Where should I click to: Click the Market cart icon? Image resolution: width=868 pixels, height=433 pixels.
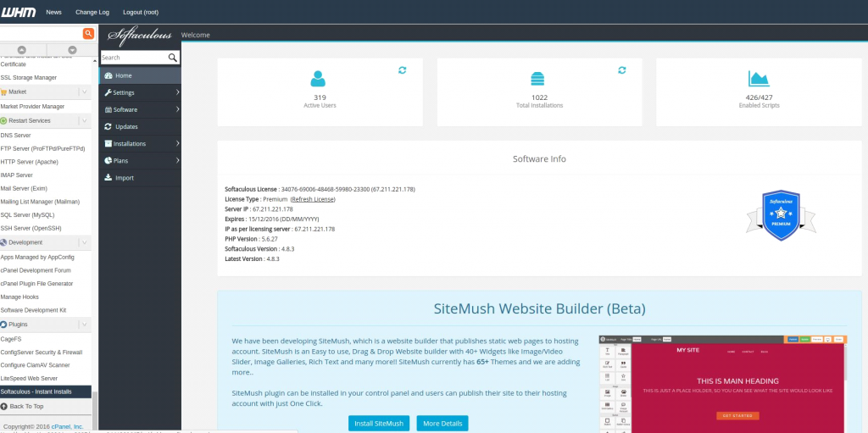click(x=4, y=92)
